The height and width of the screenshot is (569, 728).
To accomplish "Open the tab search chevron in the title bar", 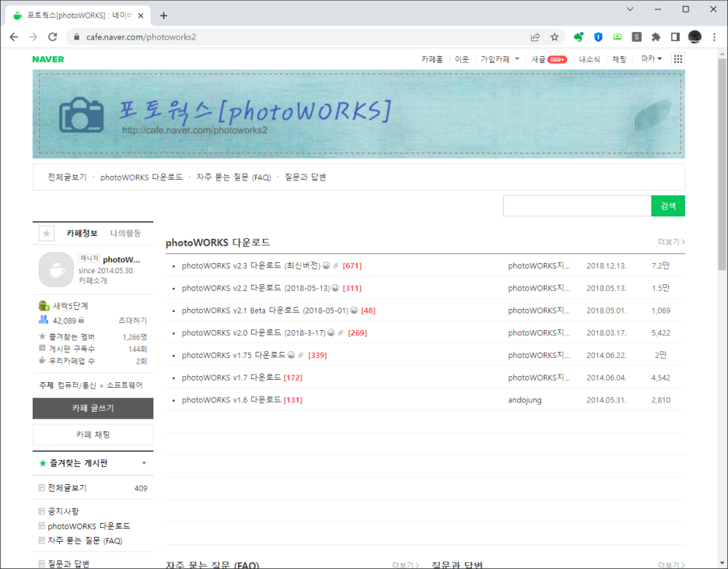I will pyautogui.click(x=630, y=9).
